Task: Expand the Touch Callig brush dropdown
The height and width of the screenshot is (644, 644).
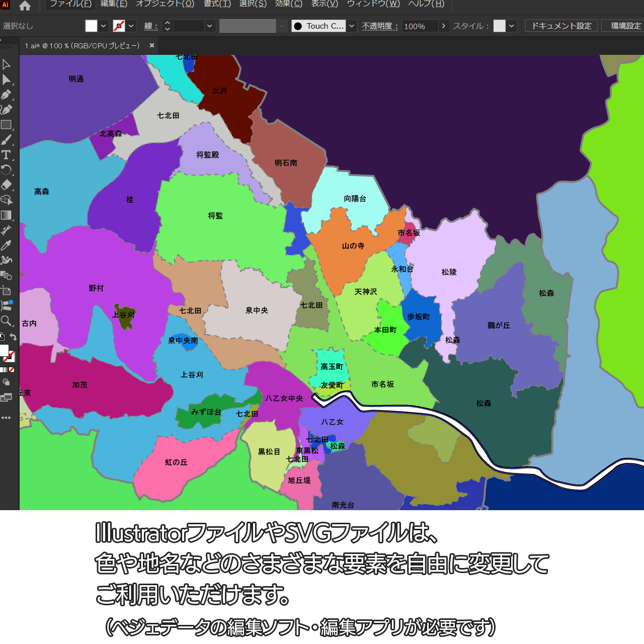Action: pyautogui.click(x=352, y=26)
